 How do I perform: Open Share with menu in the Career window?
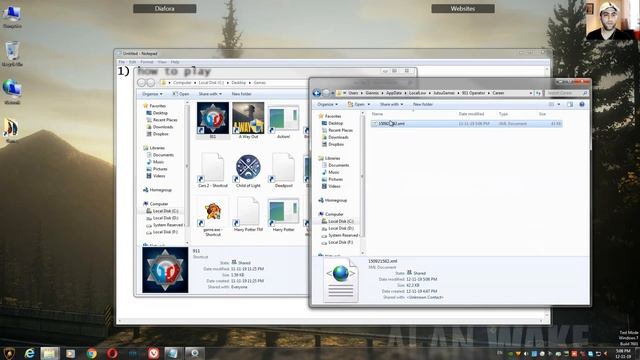point(391,104)
